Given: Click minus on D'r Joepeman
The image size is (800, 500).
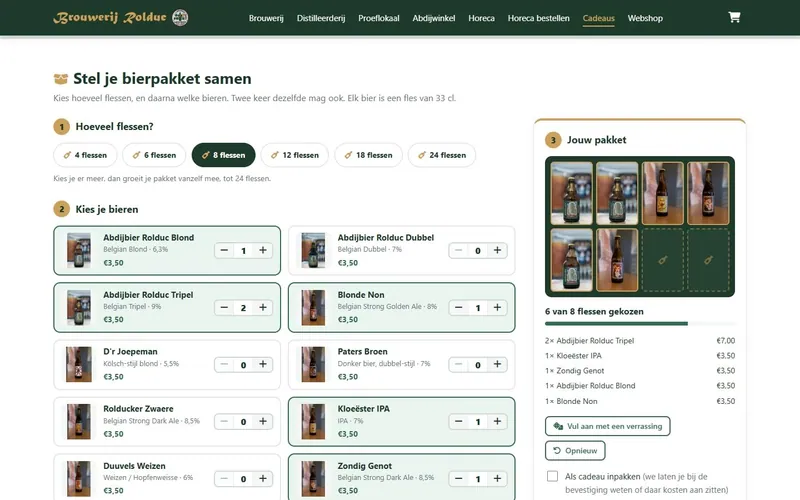Looking at the screenshot, I should point(224,364).
